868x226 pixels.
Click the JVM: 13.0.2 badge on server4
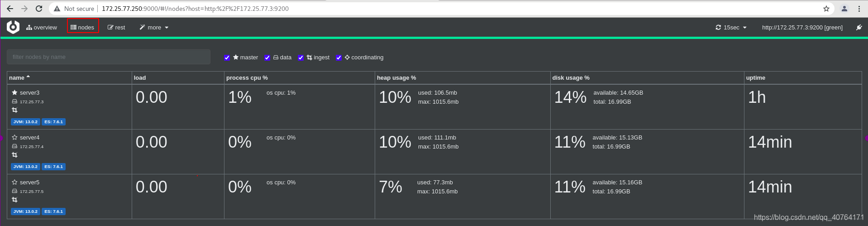point(25,167)
